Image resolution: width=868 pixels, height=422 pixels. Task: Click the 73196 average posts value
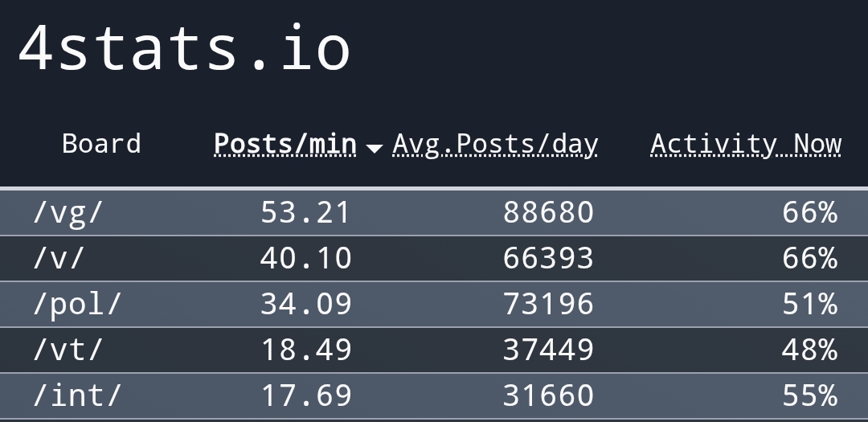pyautogui.click(x=548, y=305)
